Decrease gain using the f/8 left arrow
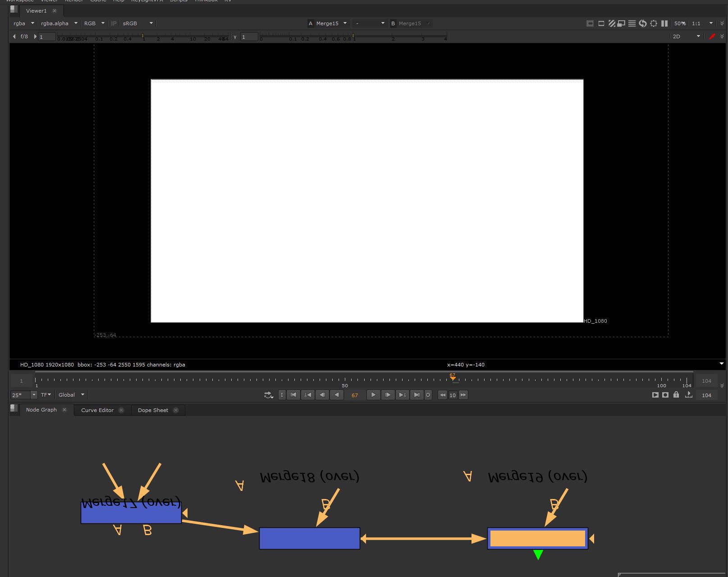This screenshot has height=577, width=728. tap(14, 37)
